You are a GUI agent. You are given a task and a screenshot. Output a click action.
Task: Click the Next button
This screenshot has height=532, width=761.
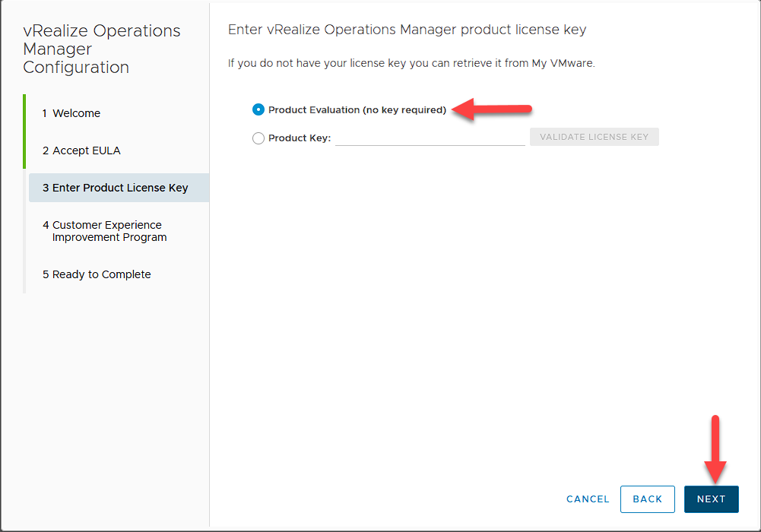click(711, 499)
